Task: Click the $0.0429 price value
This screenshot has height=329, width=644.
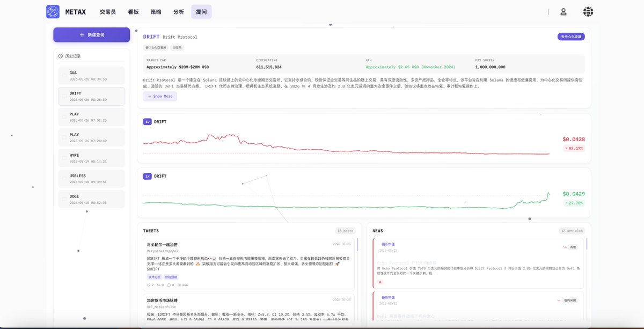Action: (574, 194)
